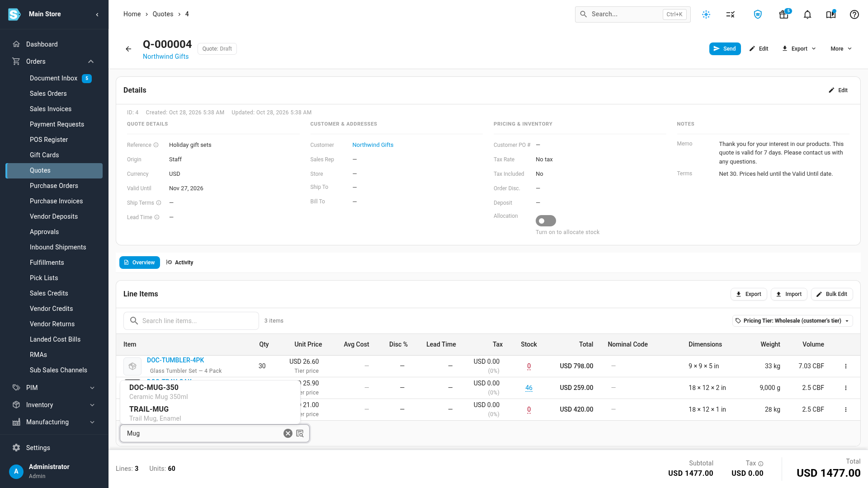Select the Overview tab
The height and width of the screenshot is (488, 868).
tap(140, 263)
